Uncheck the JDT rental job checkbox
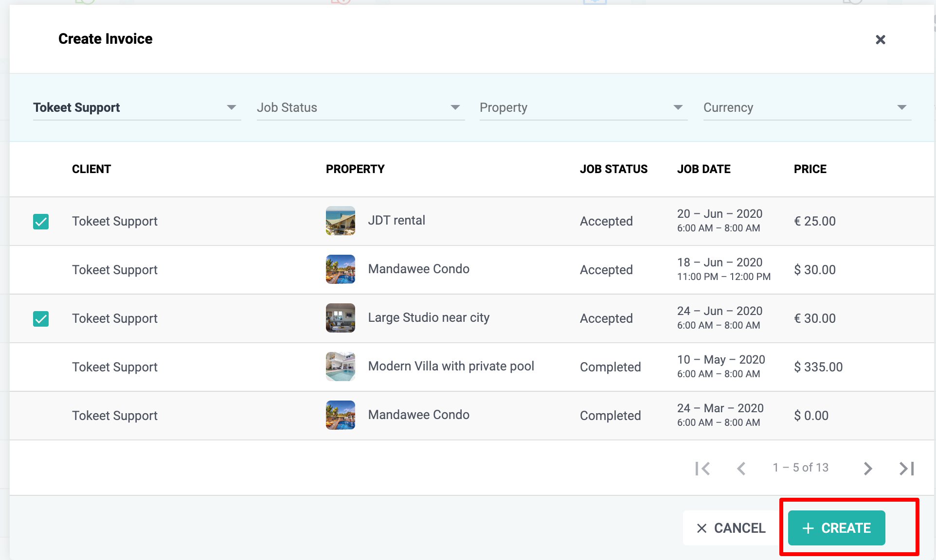The width and height of the screenshot is (936, 560). click(41, 221)
